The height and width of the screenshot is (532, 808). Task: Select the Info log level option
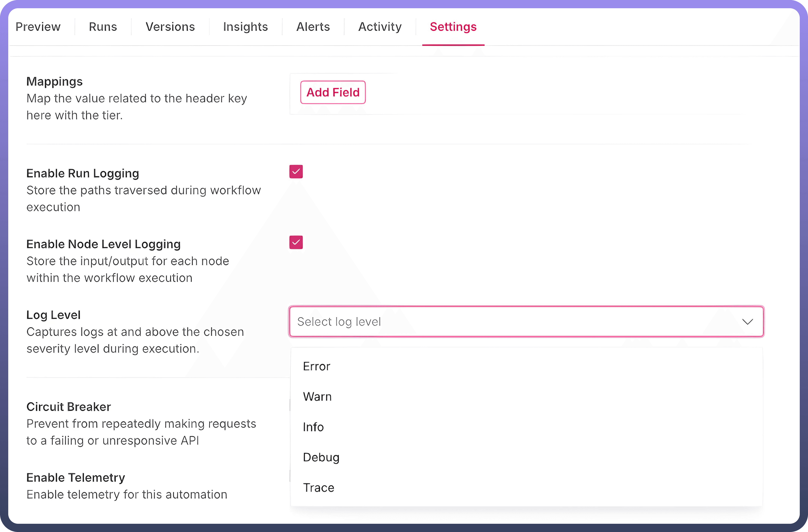coord(313,427)
